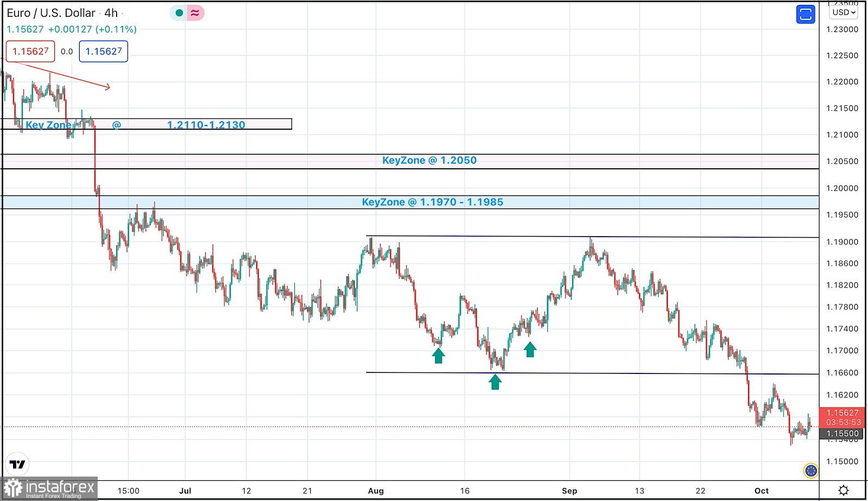The height and width of the screenshot is (501, 868).
Task: Click the euro flag event icon
Action: (811, 471)
